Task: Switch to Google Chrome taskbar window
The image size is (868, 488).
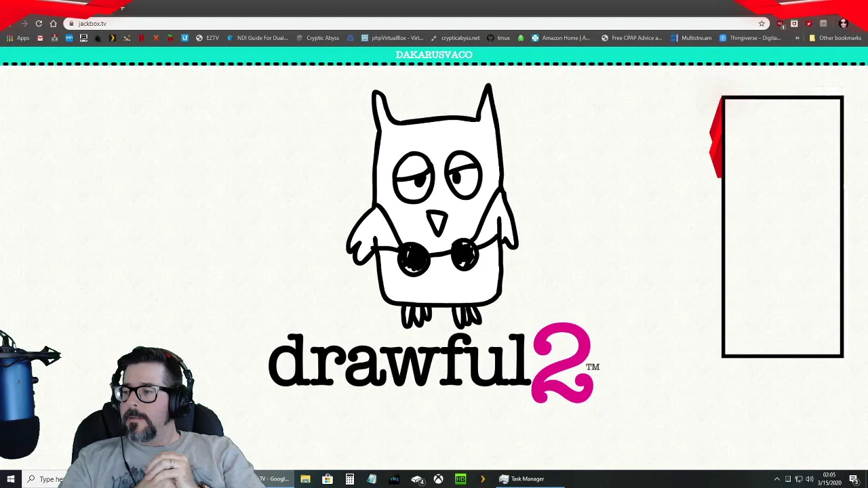Action: click(x=274, y=479)
